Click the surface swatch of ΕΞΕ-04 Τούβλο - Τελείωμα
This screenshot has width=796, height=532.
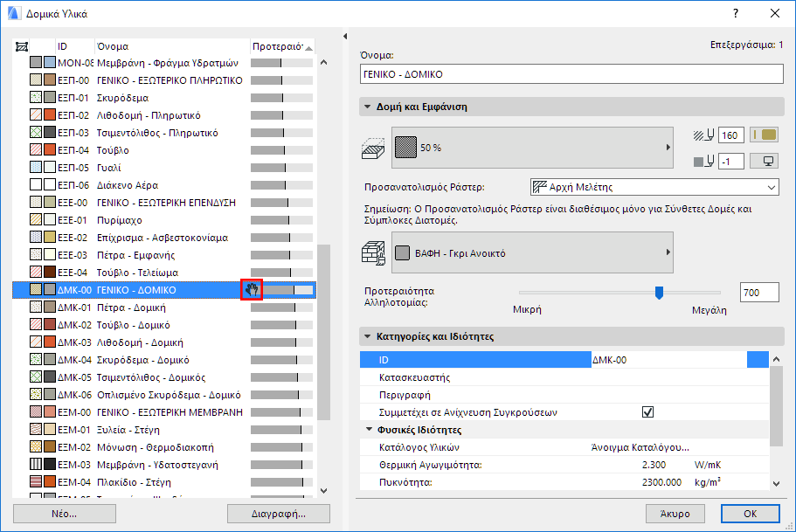[50, 273]
